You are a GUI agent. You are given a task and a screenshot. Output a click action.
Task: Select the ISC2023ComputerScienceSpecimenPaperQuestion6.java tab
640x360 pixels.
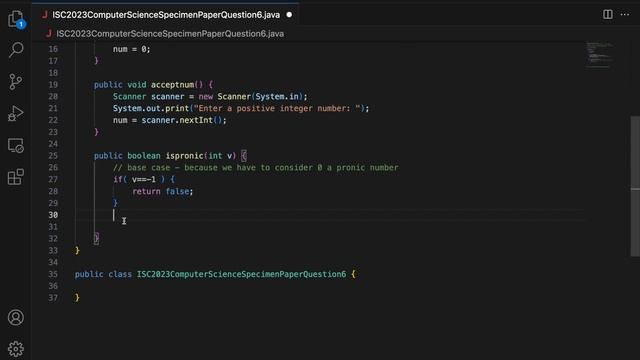pyautogui.click(x=166, y=15)
